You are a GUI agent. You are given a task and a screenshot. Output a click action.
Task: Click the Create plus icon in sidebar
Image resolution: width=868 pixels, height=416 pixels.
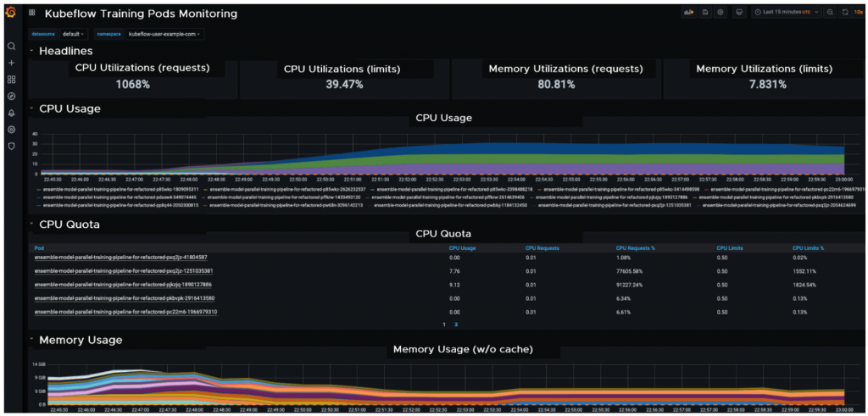11,63
